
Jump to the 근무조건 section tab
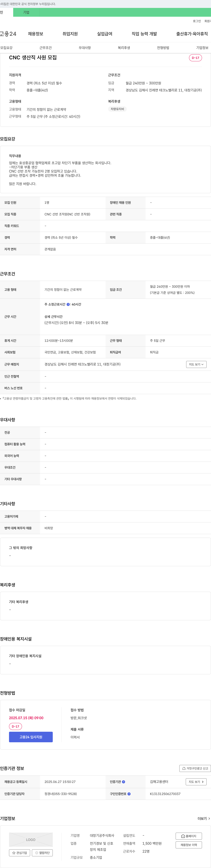click(45, 48)
